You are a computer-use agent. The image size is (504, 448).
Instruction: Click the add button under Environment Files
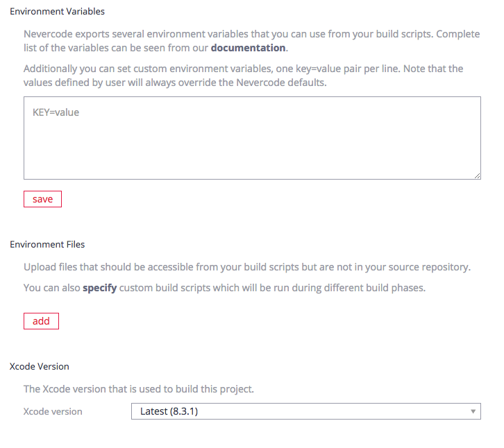click(x=41, y=321)
